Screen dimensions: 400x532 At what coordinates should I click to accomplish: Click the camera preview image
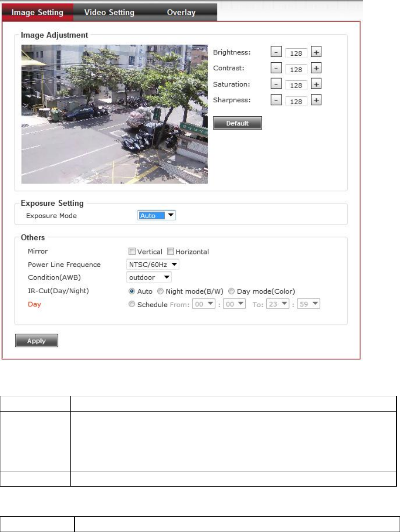[115, 114]
